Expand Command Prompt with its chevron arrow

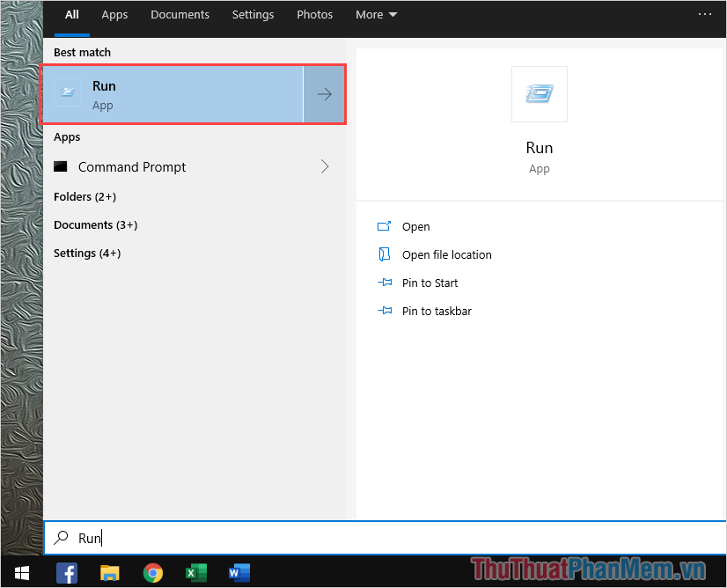click(x=324, y=166)
